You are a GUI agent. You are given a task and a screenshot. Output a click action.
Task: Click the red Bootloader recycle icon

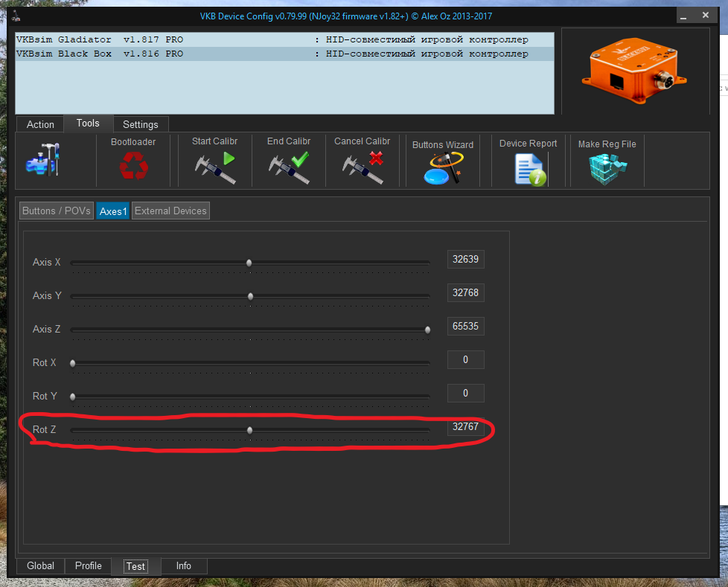[x=134, y=165]
